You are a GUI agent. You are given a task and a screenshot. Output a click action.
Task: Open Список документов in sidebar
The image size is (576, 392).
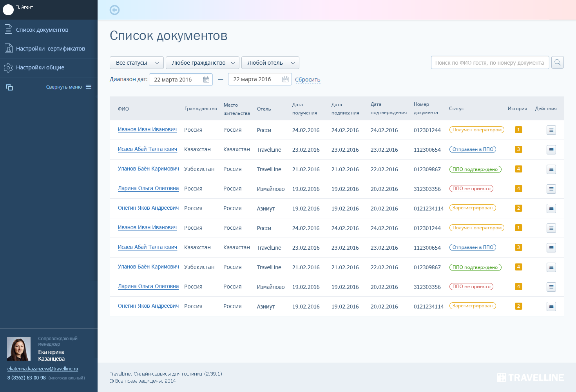[x=49, y=29]
